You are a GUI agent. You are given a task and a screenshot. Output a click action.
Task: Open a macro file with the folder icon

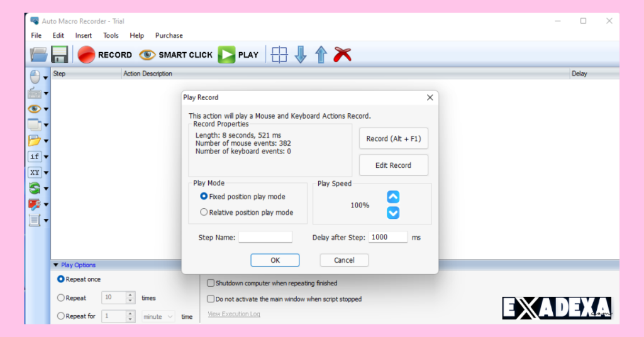[38, 55]
